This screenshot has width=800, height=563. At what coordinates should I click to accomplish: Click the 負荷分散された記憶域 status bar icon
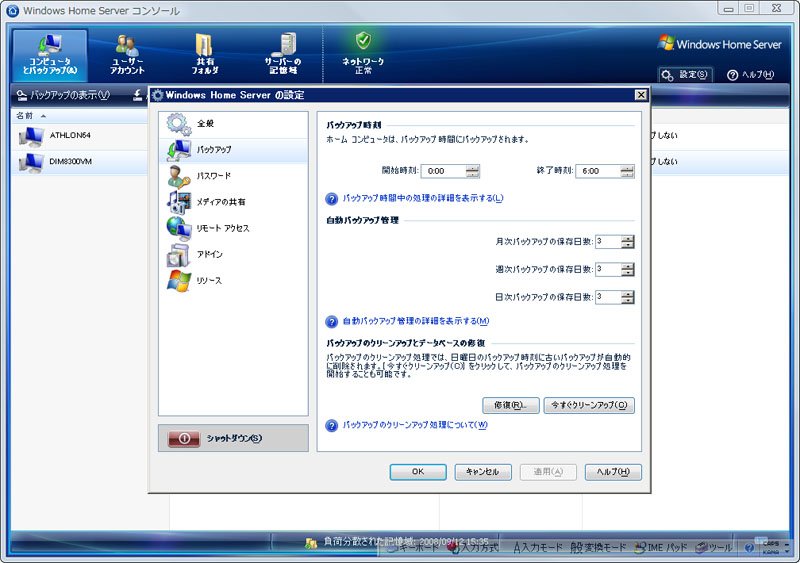click(x=311, y=544)
